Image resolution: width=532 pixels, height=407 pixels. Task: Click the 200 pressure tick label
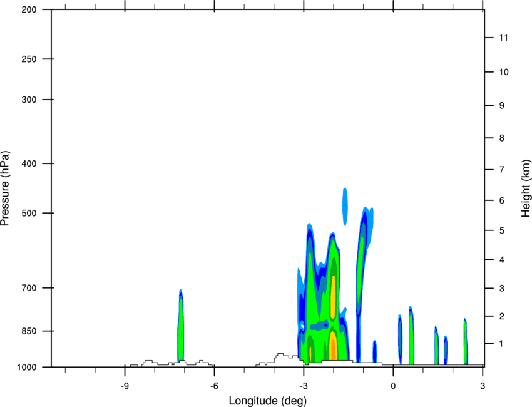[29, 9]
